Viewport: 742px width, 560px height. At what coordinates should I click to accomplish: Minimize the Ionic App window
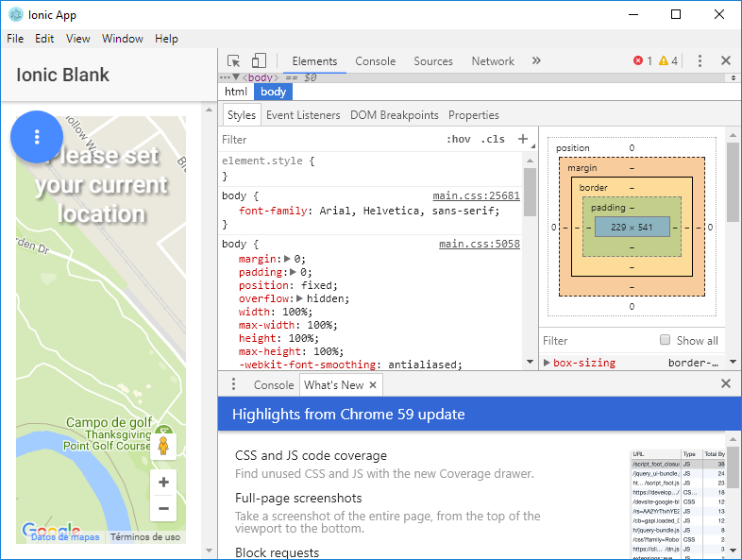click(x=633, y=14)
